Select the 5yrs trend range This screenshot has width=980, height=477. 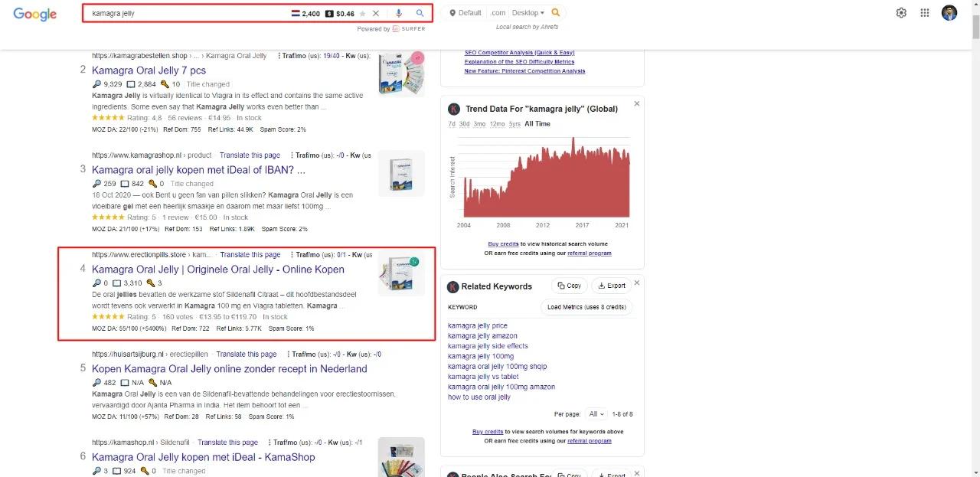coord(514,124)
